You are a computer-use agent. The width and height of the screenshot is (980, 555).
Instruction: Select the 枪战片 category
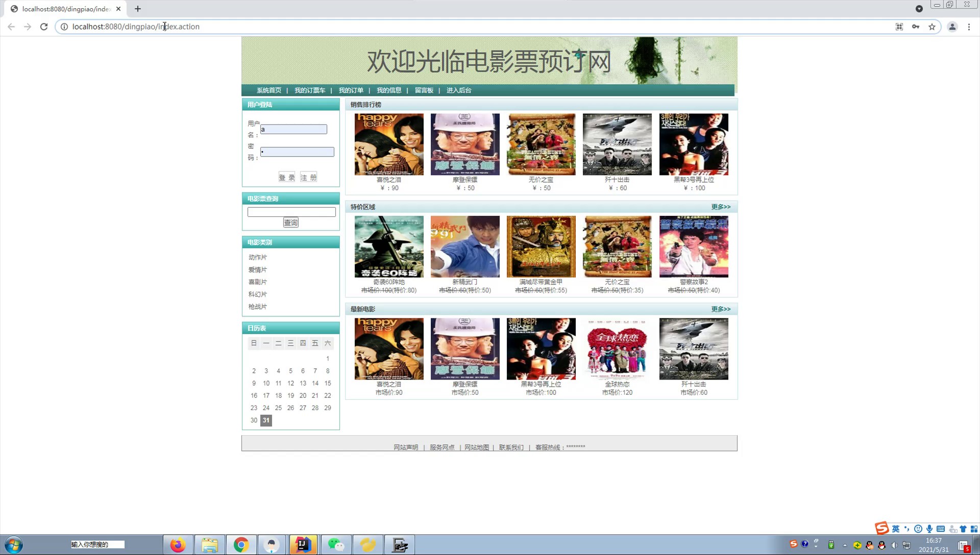(x=258, y=307)
